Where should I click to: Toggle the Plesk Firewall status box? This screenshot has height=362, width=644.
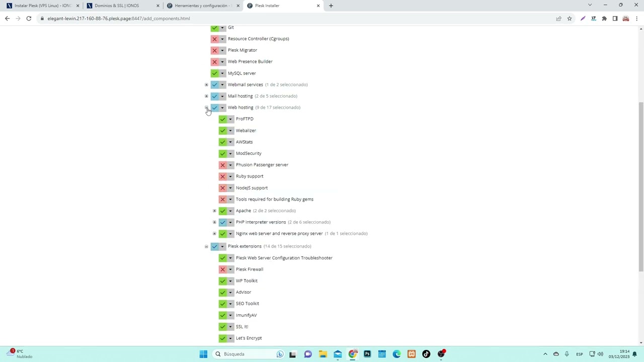coord(223,269)
